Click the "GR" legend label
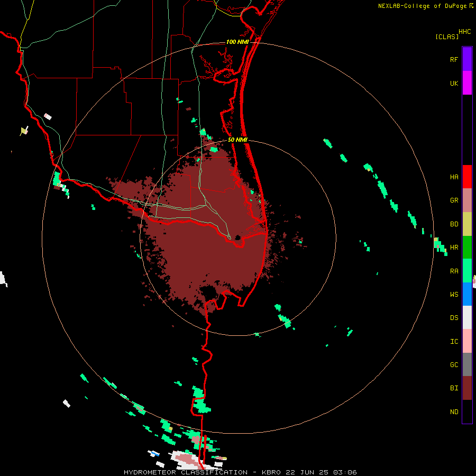The width and height of the screenshot is (476, 476). 454,200
